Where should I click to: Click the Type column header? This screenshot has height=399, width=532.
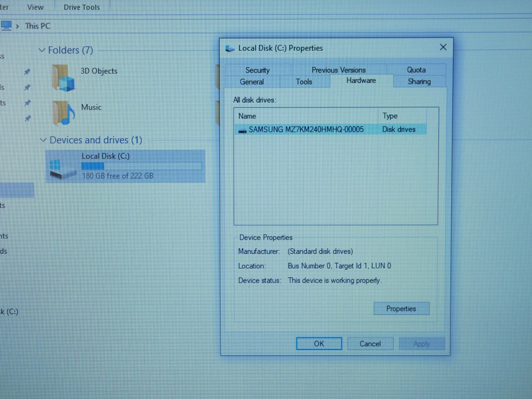point(402,116)
